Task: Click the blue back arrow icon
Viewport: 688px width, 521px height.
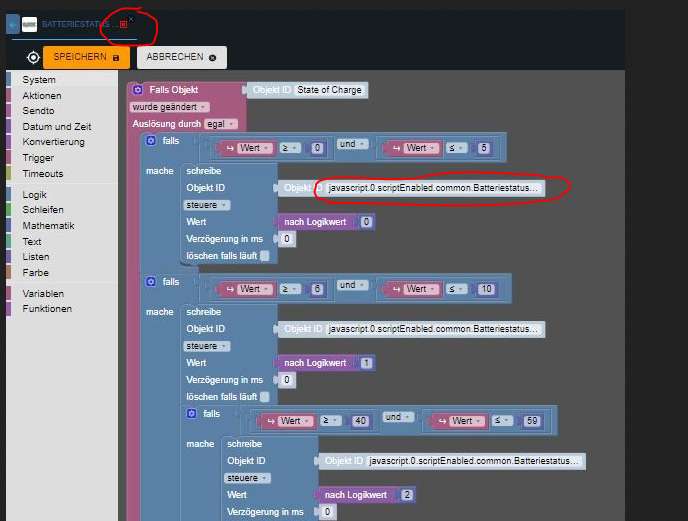Action: click(x=13, y=24)
